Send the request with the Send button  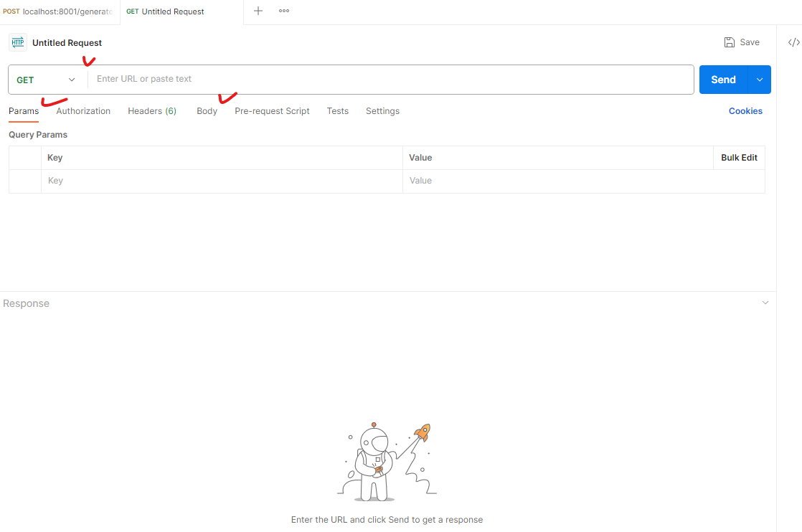[x=723, y=80]
